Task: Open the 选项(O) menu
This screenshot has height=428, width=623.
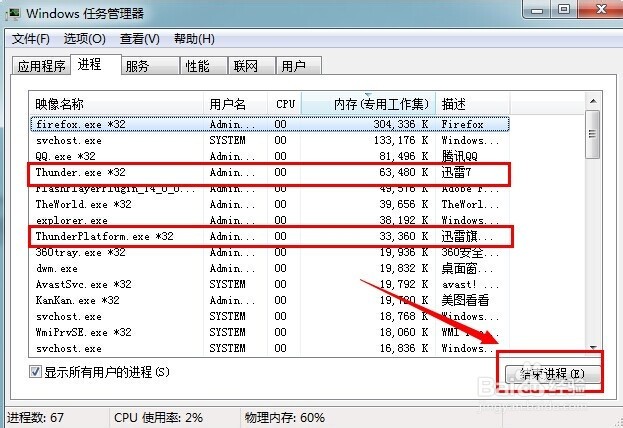Action: [84, 39]
